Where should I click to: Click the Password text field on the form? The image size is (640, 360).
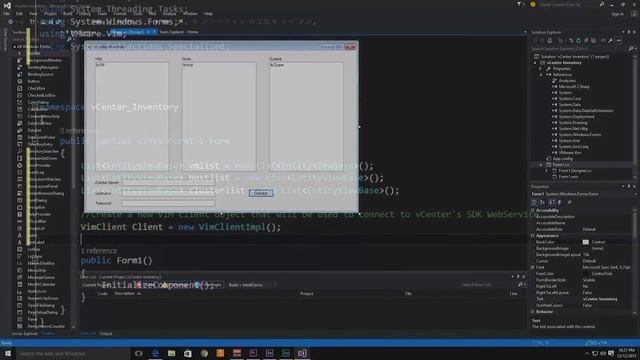tap(168, 203)
